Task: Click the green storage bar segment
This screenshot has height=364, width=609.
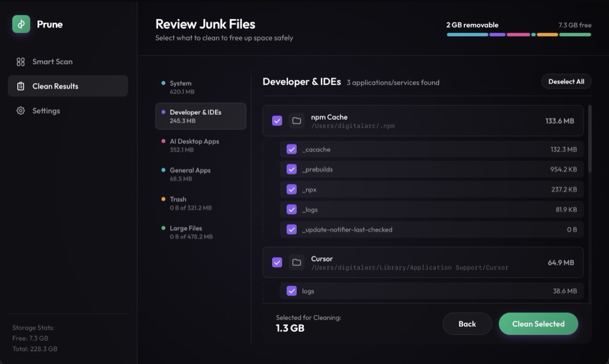Action: tap(575, 34)
